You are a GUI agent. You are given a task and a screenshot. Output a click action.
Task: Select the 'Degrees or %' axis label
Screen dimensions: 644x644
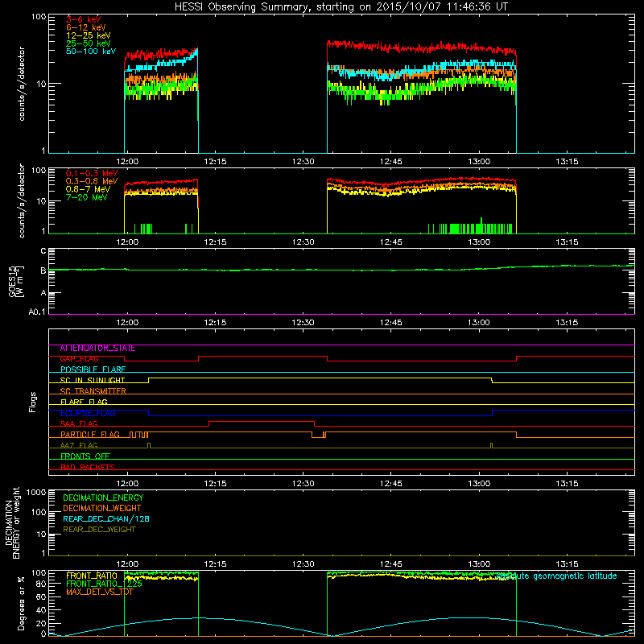pos(21,604)
